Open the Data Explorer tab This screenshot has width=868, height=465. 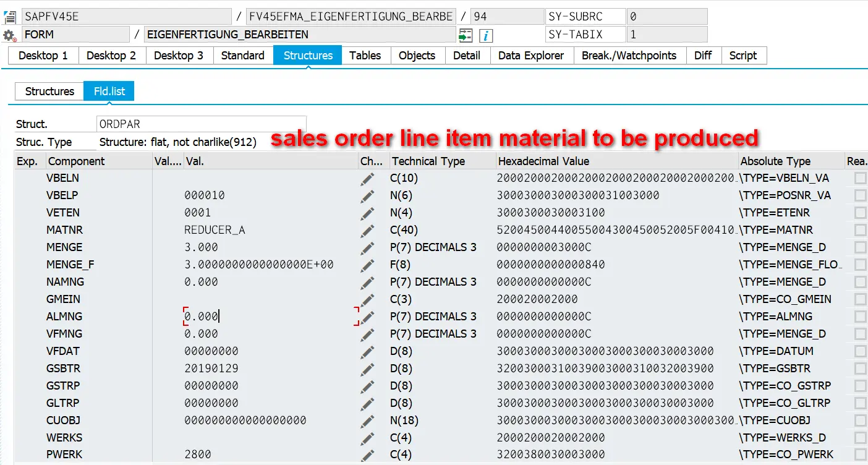[531, 56]
